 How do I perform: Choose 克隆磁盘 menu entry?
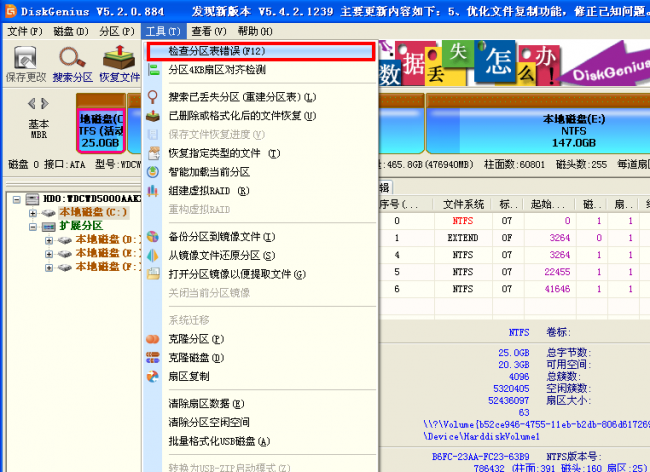pos(261,358)
